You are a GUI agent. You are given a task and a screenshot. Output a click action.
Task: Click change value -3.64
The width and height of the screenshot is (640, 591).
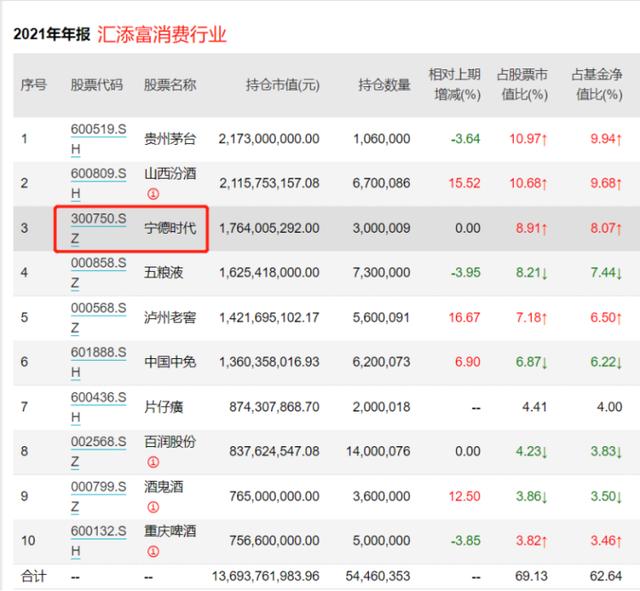[466, 139]
